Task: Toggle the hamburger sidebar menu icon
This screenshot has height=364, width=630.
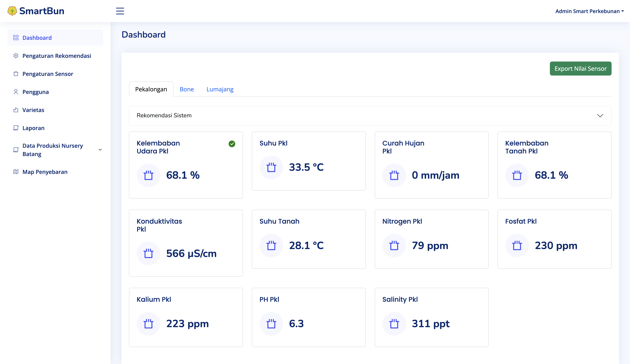Action: point(120,11)
